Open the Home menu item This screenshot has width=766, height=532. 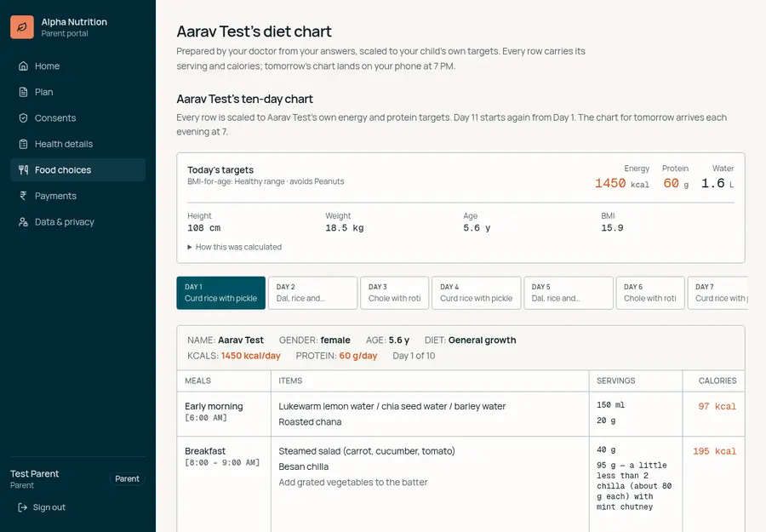click(x=77, y=66)
